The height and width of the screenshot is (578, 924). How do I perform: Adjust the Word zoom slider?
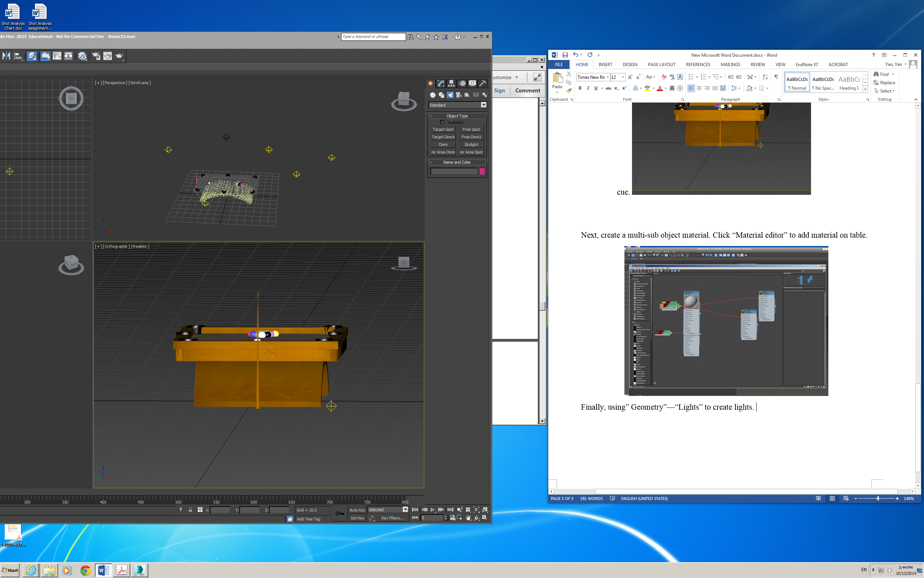tap(878, 499)
